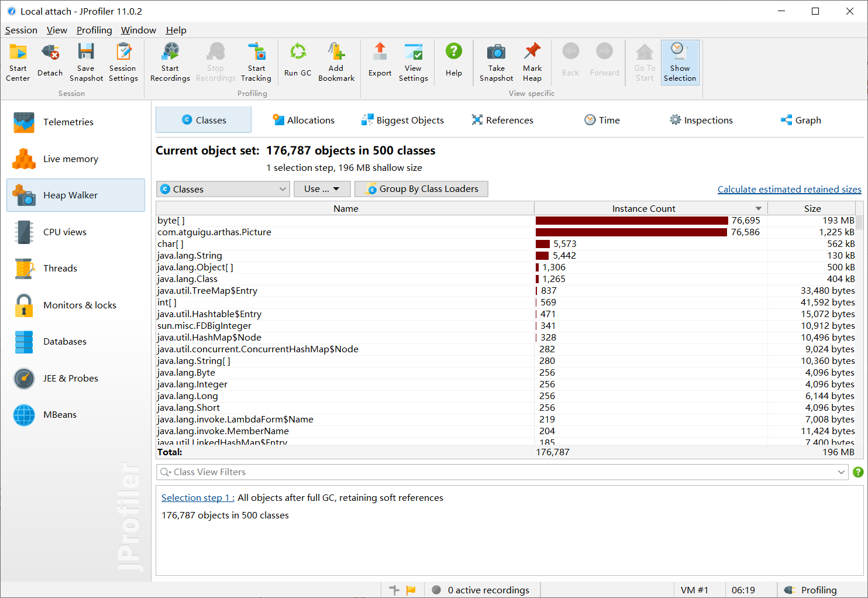Mark Heap using the pin icon

pyautogui.click(x=532, y=62)
